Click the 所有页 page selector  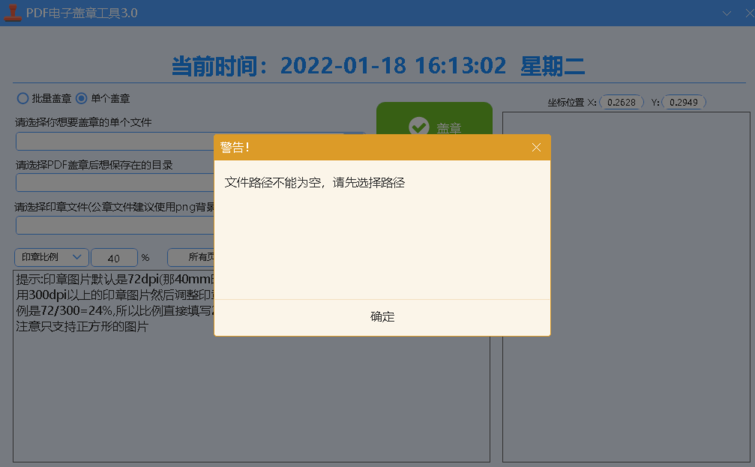tap(191, 257)
